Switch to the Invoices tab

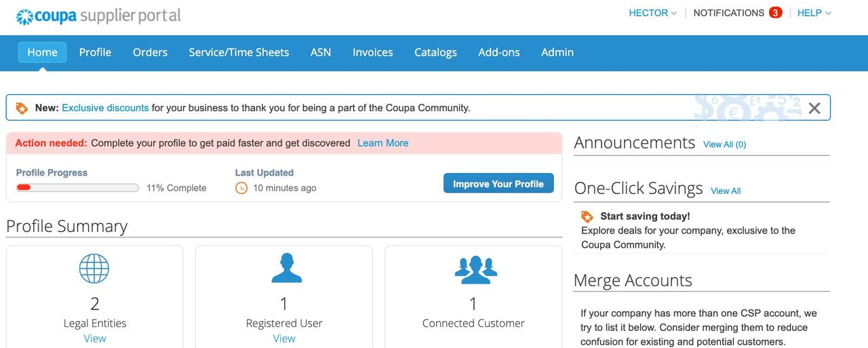click(x=372, y=52)
